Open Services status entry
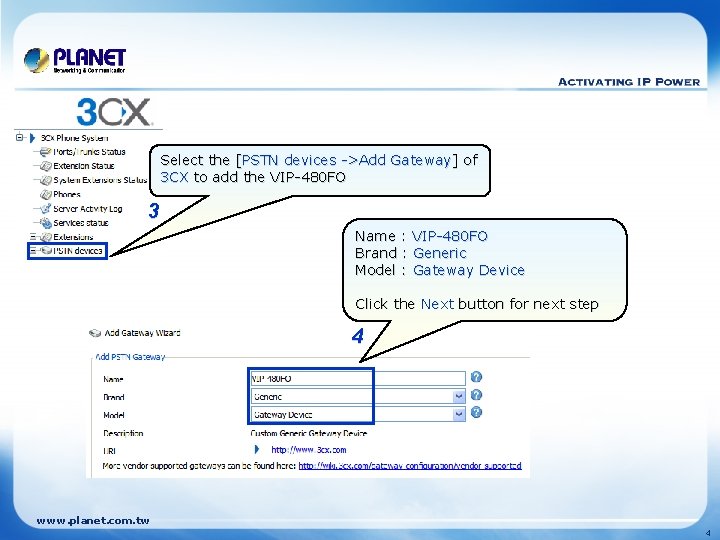 click(x=81, y=223)
